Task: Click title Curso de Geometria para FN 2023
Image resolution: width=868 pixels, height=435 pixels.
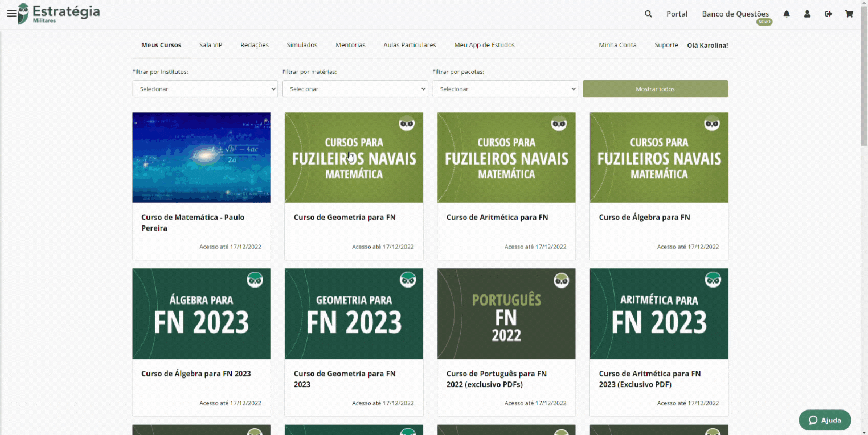Action: tap(345, 379)
